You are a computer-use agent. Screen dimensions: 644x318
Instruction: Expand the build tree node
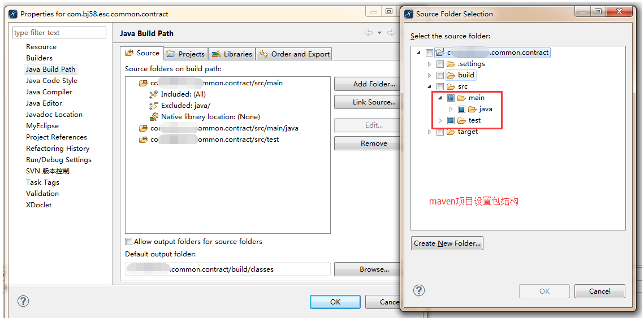coord(430,75)
